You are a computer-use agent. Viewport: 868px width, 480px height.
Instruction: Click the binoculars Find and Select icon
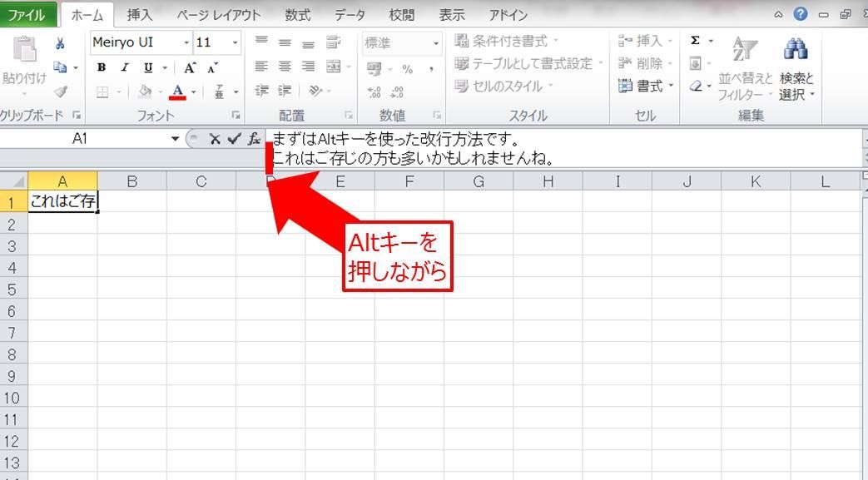point(796,50)
